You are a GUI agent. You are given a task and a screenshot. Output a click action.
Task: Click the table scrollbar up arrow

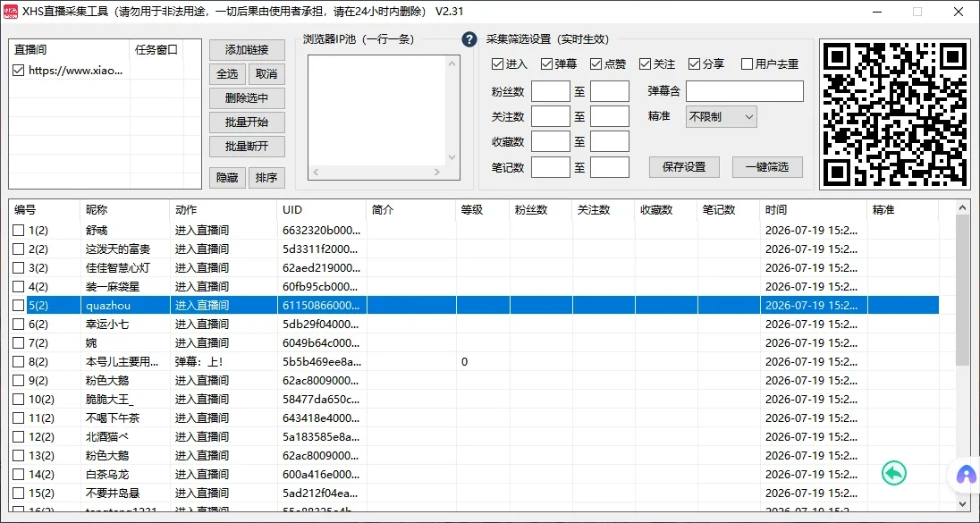(x=963, y=208)
